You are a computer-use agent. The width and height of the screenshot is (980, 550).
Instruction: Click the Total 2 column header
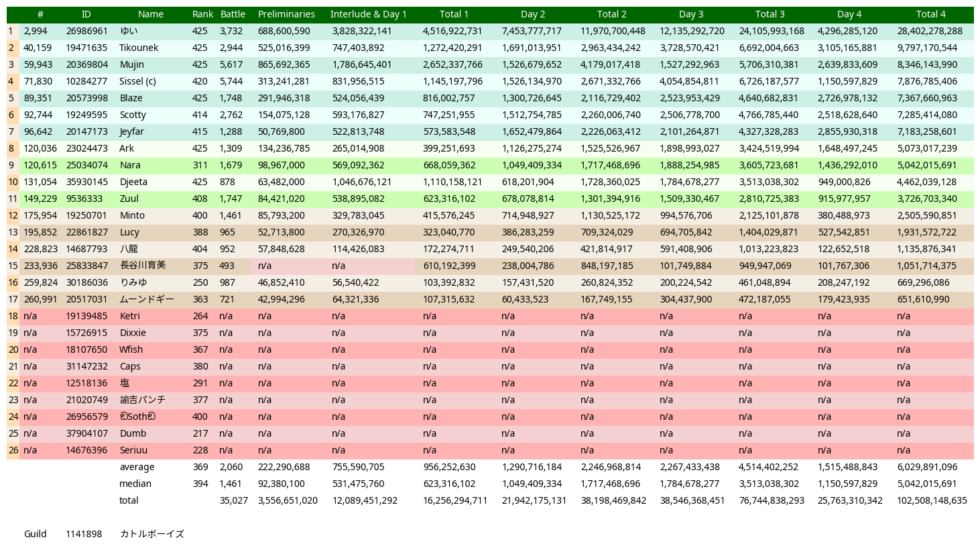click(612, 14)
